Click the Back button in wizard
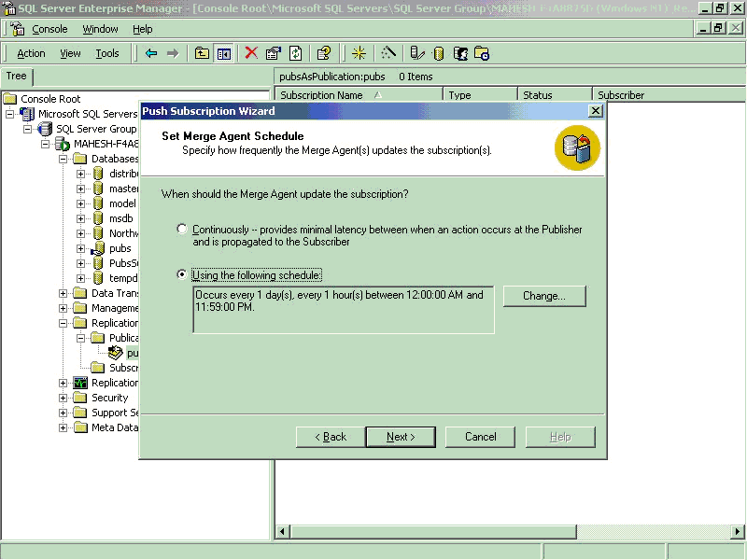 (331, 437)
